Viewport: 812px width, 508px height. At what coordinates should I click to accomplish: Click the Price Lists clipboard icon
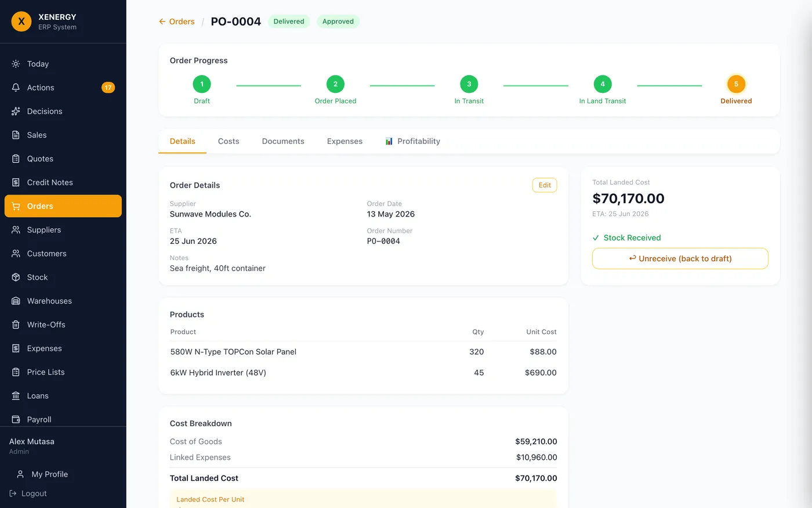pyautogui.click(x=16, y=372)
